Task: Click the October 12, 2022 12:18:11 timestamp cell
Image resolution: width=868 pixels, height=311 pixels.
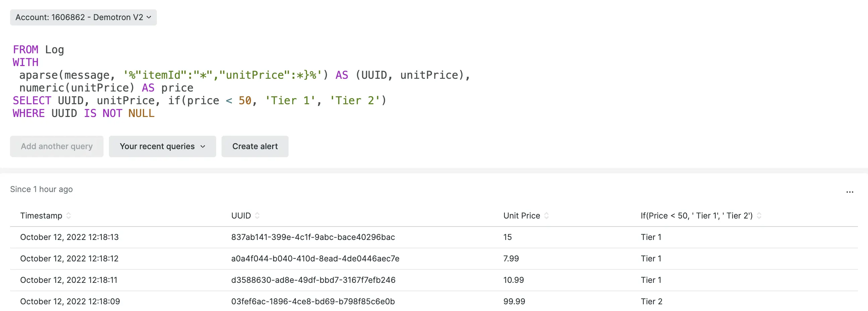Action: point(69,280)
